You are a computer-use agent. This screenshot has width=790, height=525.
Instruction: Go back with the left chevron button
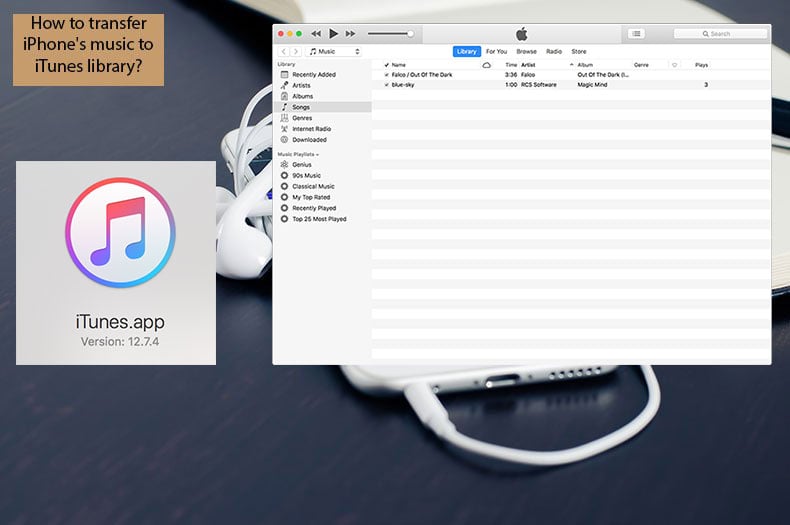[x=284, y=51]
